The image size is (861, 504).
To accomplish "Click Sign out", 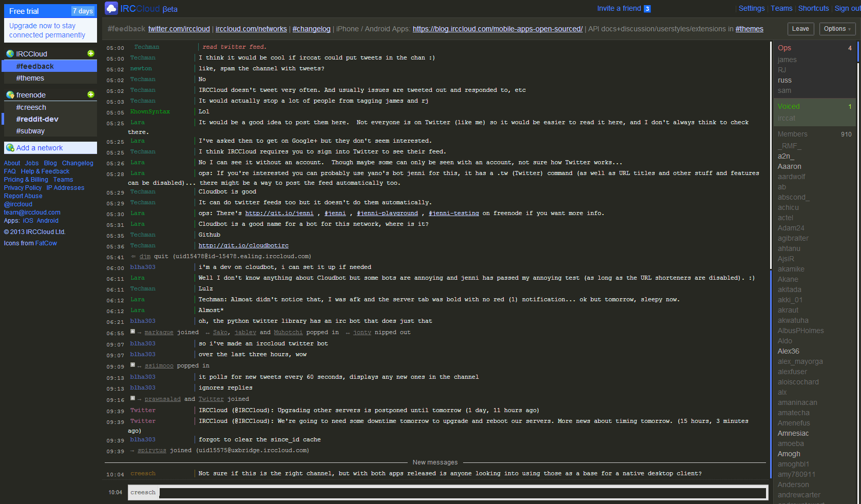I will point(847,8).
